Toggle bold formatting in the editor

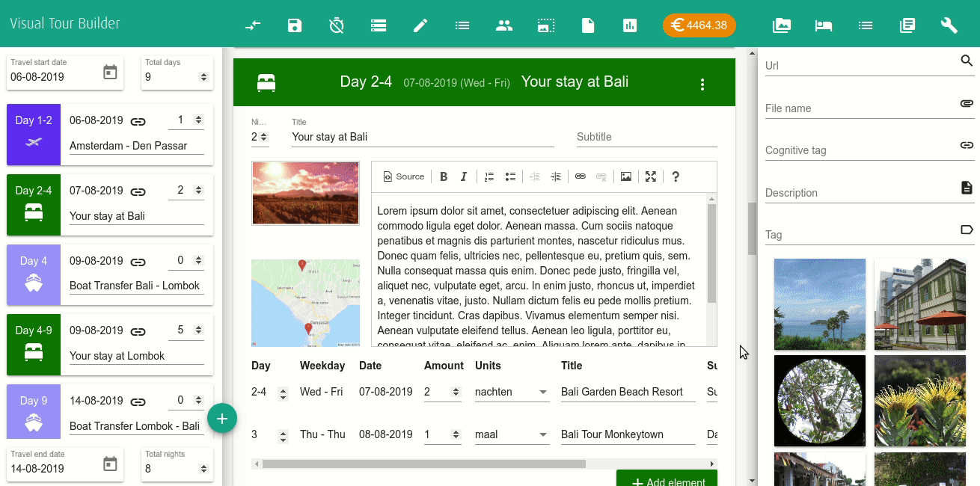tap(444, 176)
